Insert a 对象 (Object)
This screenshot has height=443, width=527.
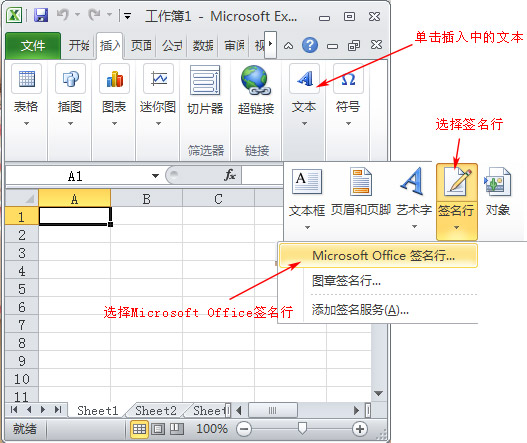[497, 193]
